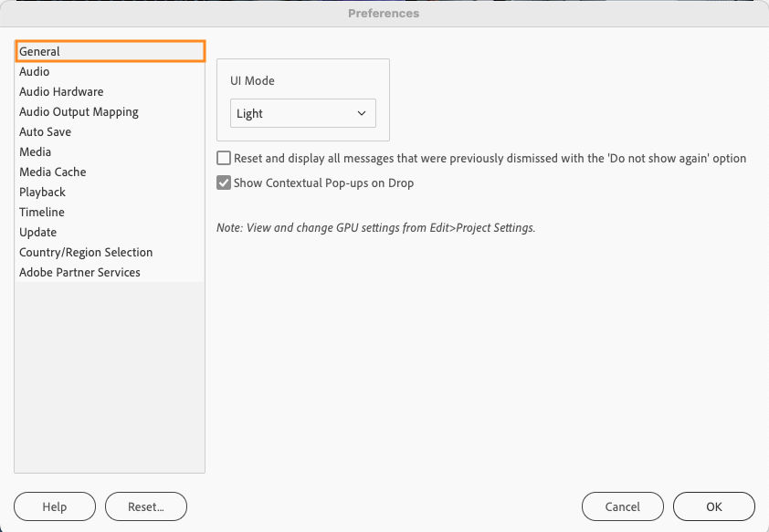The image size is (769, 532).
Task: Select Audio Output Mapping category
Action: [79, 111]
